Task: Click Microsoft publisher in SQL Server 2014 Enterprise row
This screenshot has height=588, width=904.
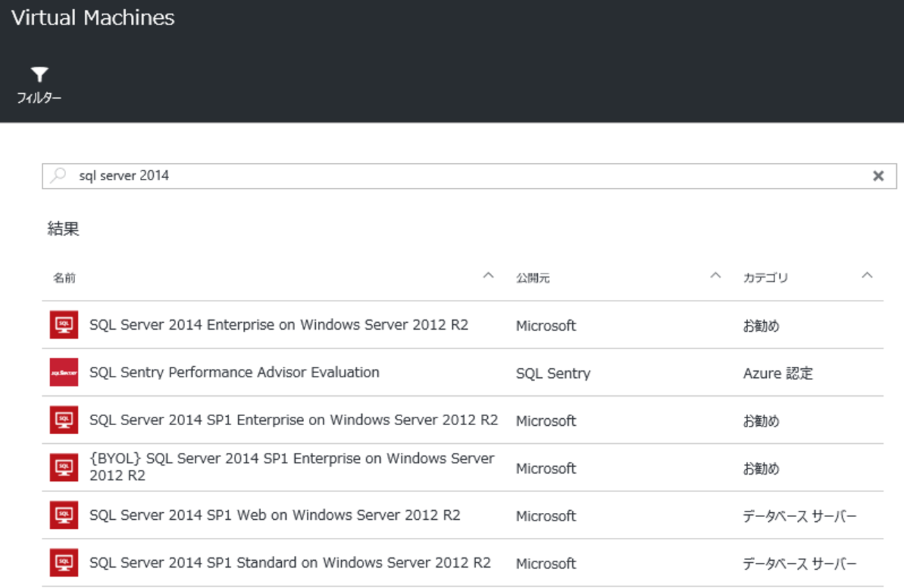Action: (x=546, y=326)
